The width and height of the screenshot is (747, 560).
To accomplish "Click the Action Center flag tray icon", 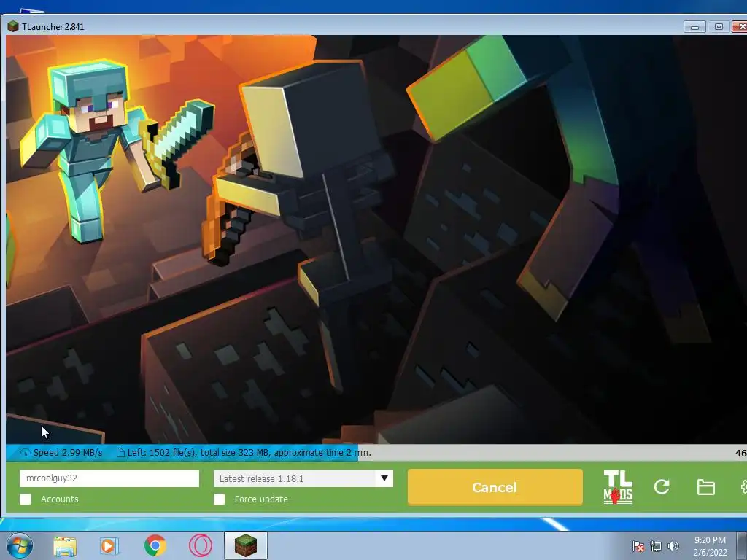I will tap(638, 546).
